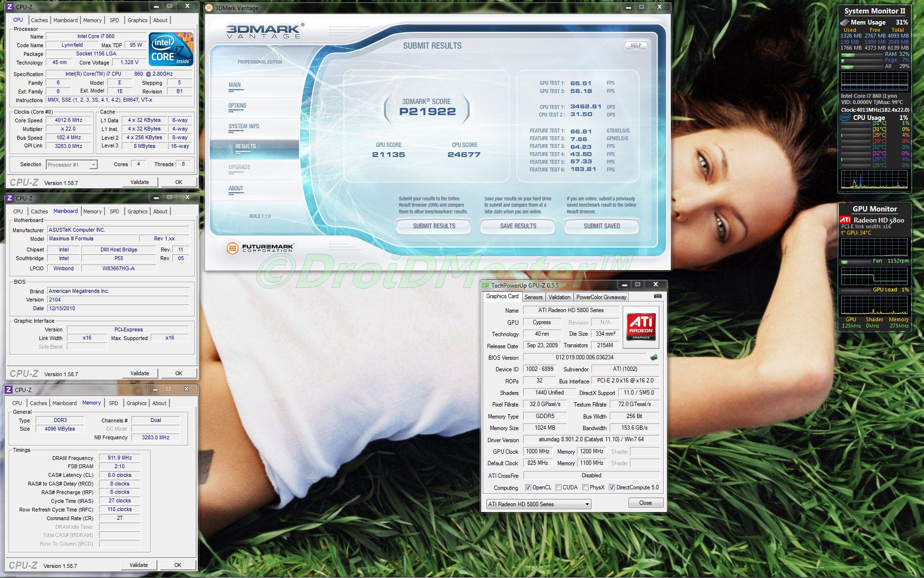Click the Futuremark orange logo icon

pos(232,248)
